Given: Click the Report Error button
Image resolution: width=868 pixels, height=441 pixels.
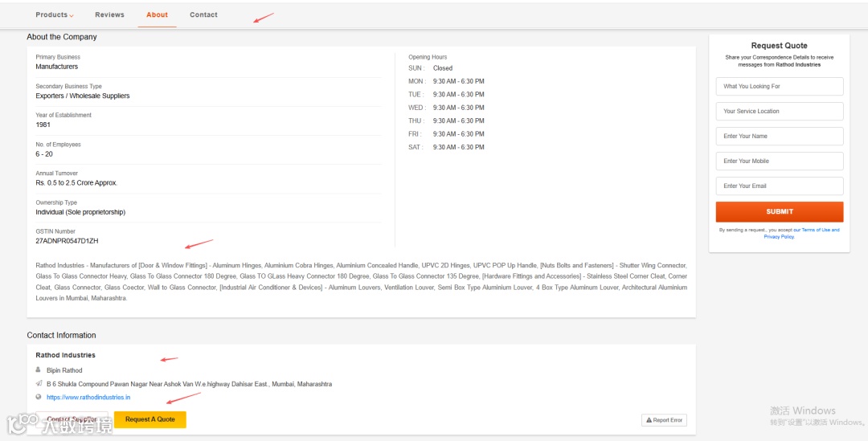Looking at the screenshot, I should coord(665,420).
